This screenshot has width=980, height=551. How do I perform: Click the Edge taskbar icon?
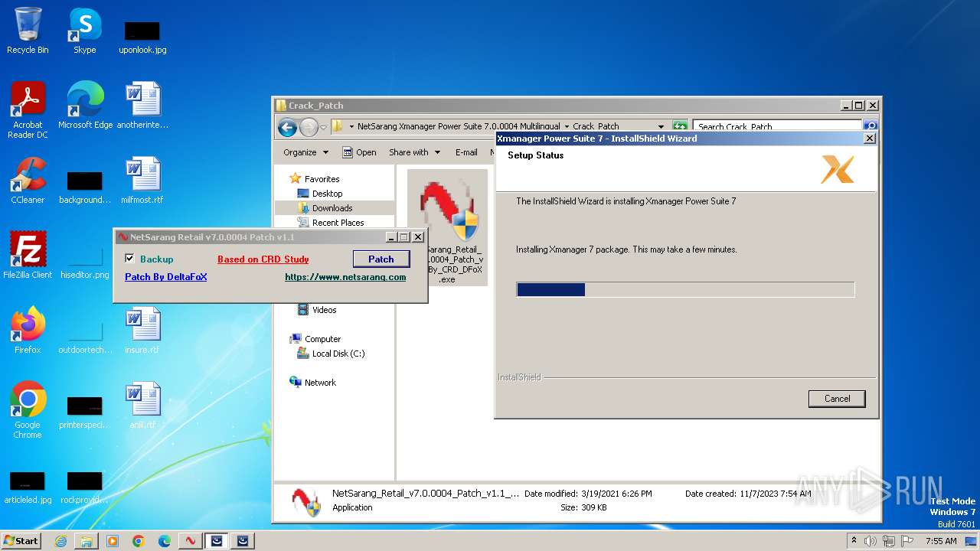165,541
